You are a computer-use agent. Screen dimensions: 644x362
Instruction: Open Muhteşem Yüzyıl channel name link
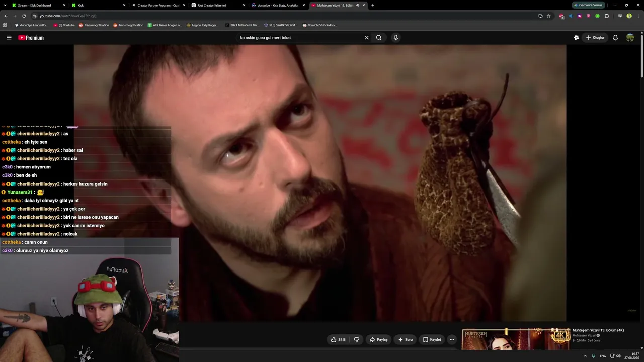(x=584, y=335)
